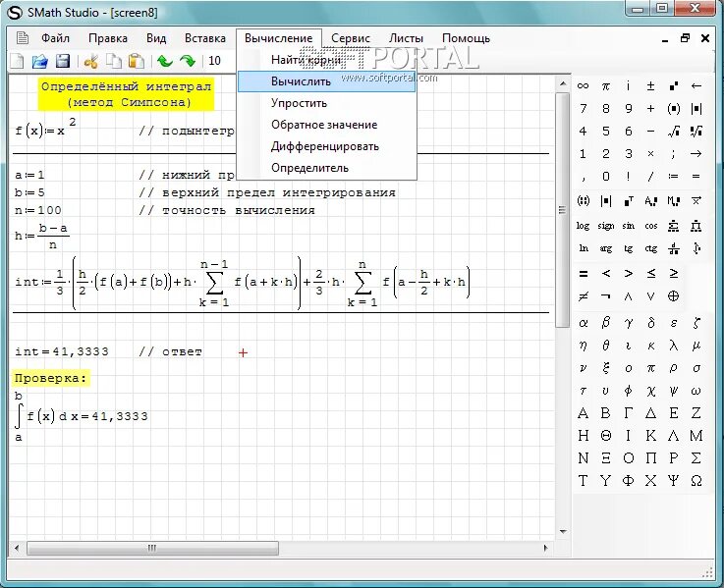
Task: Choose Определитель menu entry
Action: pos(326,168)
